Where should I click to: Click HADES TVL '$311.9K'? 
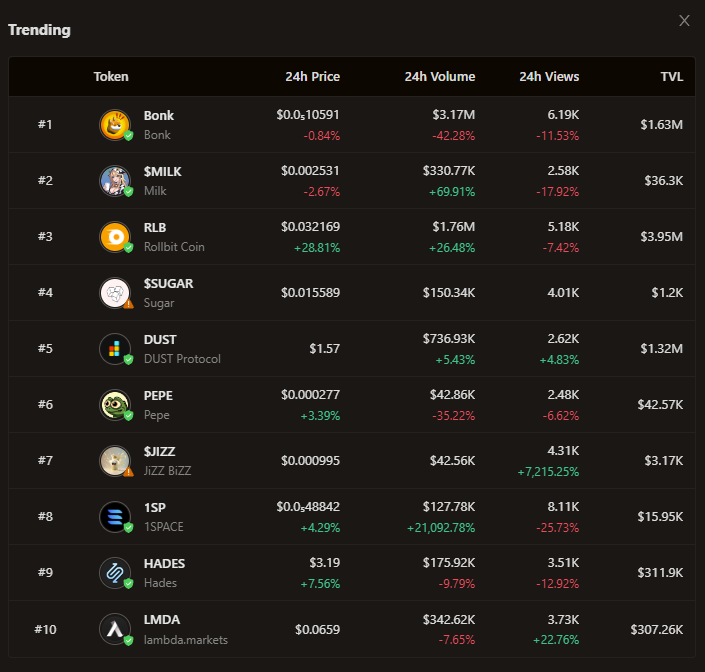pos(660,573)
